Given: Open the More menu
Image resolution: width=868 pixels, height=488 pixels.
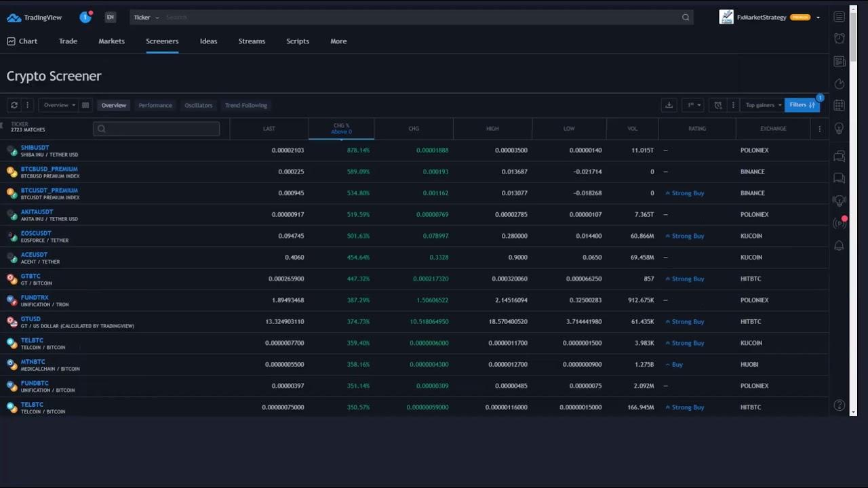Looking at the screenshot, I should point(338,41).
